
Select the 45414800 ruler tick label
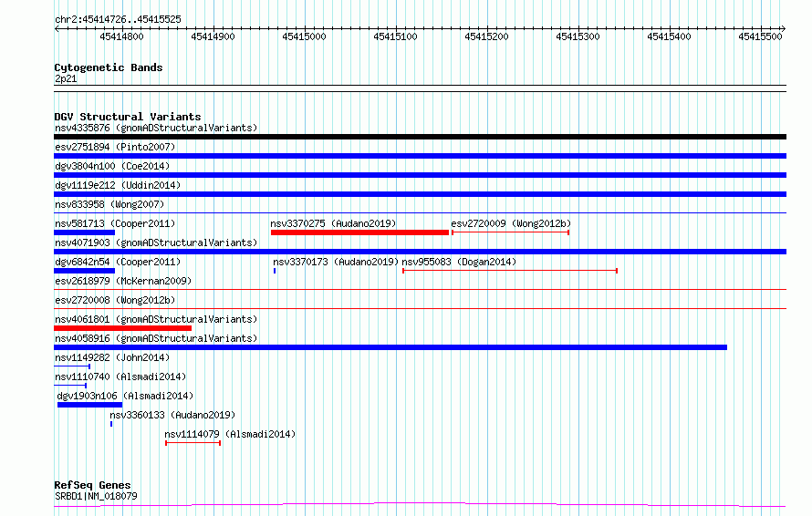point(121,36)
